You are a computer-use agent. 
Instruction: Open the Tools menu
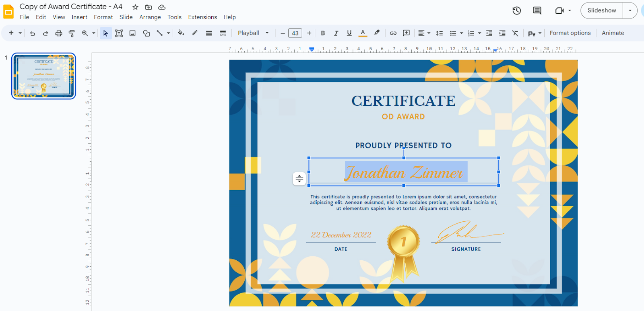coord(175,17)
